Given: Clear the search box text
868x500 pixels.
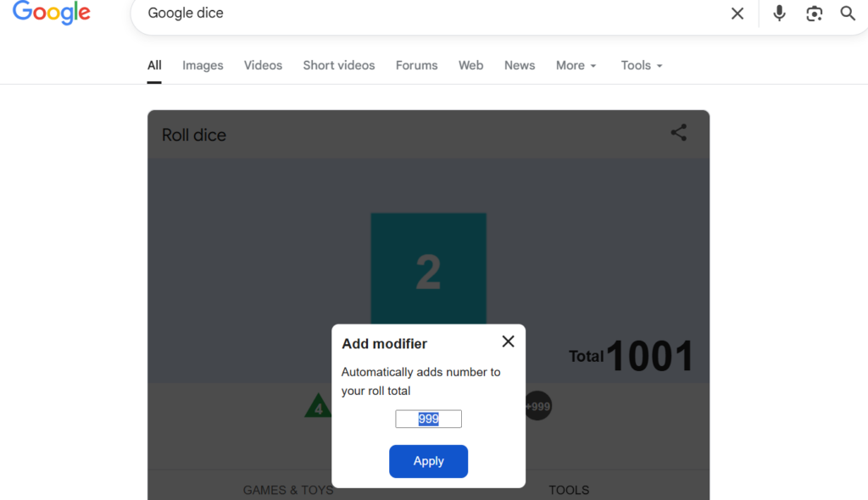Looking at the screenshot, I should 737,14.
